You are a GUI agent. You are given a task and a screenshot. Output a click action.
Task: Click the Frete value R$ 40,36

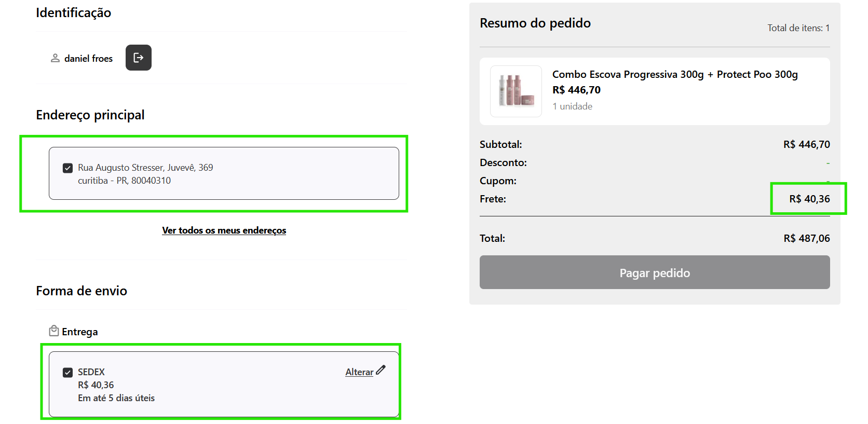point(809,199)
